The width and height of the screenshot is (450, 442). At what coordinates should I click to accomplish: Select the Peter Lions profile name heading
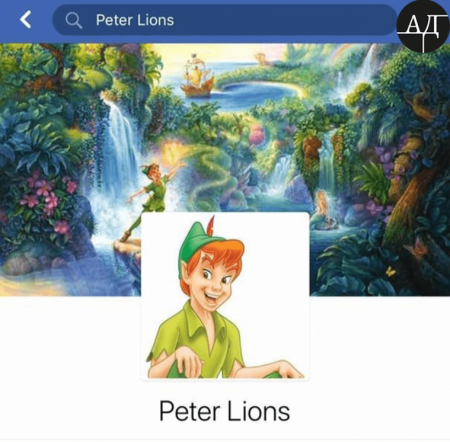point(225,411)
